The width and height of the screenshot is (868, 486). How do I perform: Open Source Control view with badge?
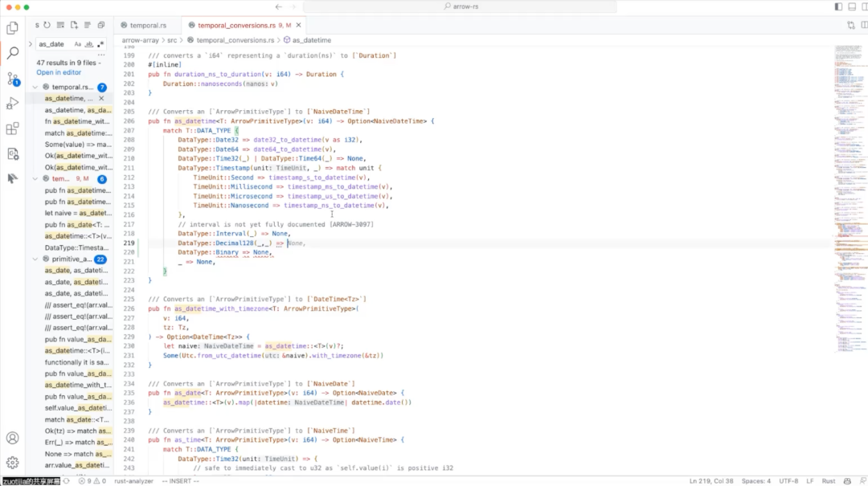click(x=13, y=79)
